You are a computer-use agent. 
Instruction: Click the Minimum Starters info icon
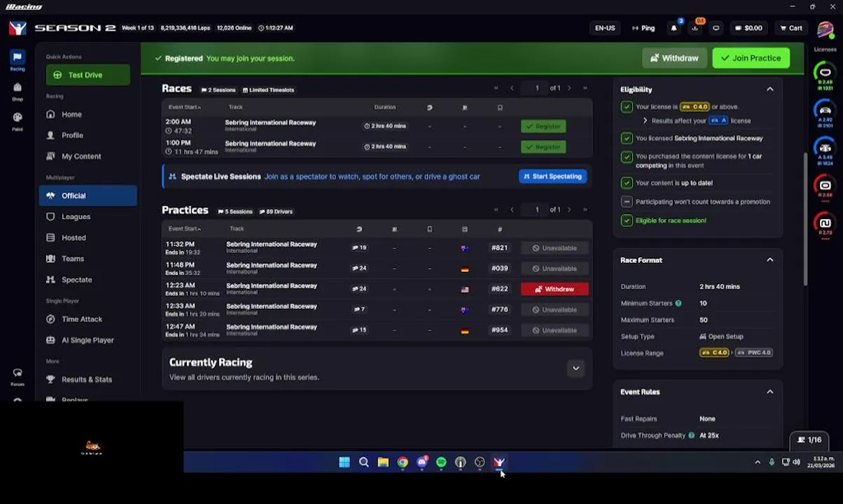[678, 303]
